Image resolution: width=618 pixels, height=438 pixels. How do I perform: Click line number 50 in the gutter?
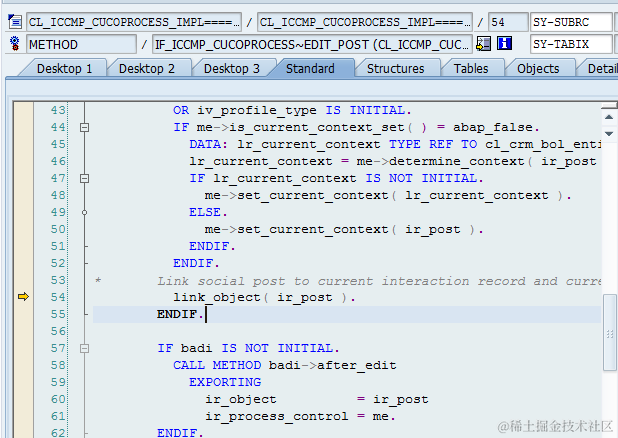point(58,229)
